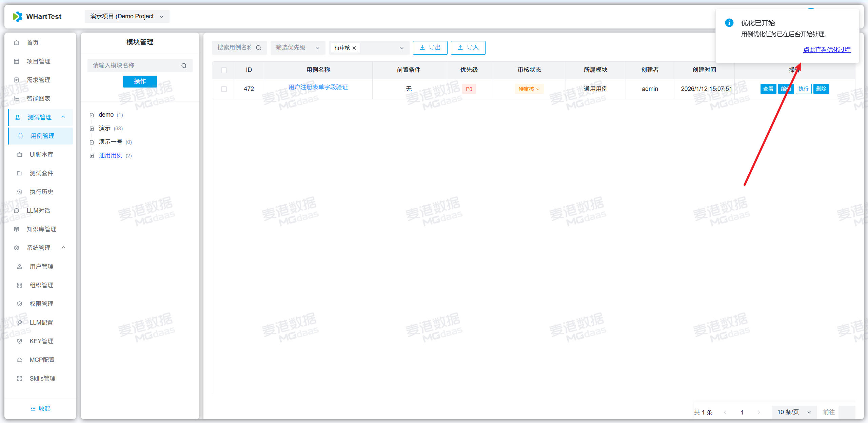Viewport: 868px width, 423px height.
Task: Click the 导出 export button
Action: coord(430,48)
